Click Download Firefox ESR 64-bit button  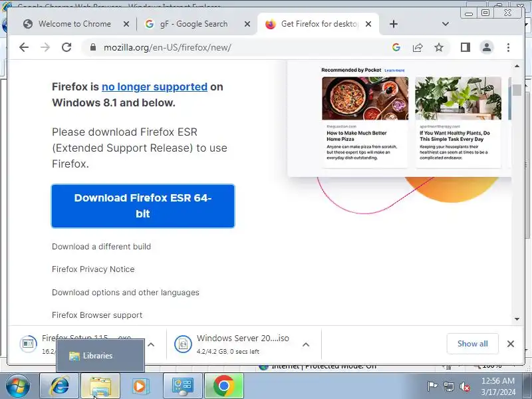(143, 206)
